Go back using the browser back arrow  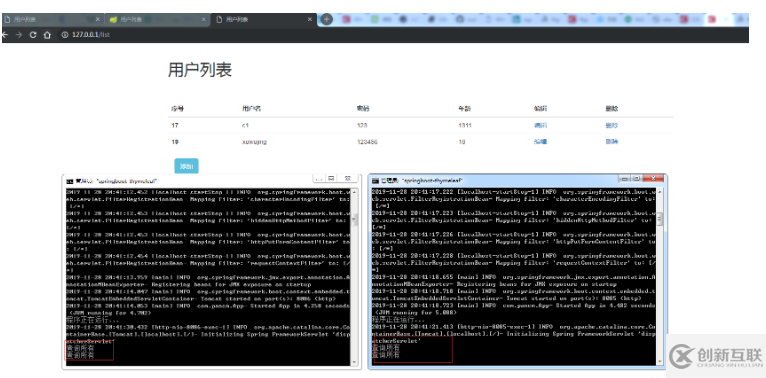point(4,35)
